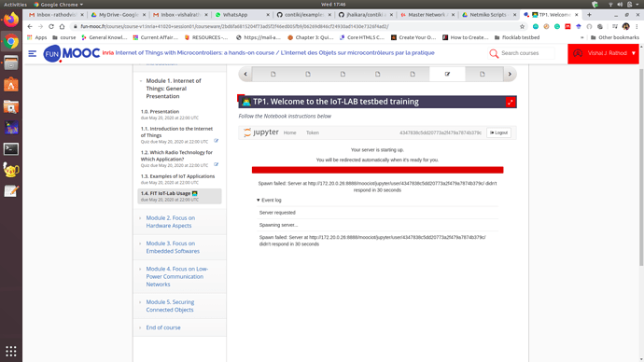This screenshot has width=644, height=362.
Task: Switch to the Master Network browser tab
Action: click(x=427, y=15)
